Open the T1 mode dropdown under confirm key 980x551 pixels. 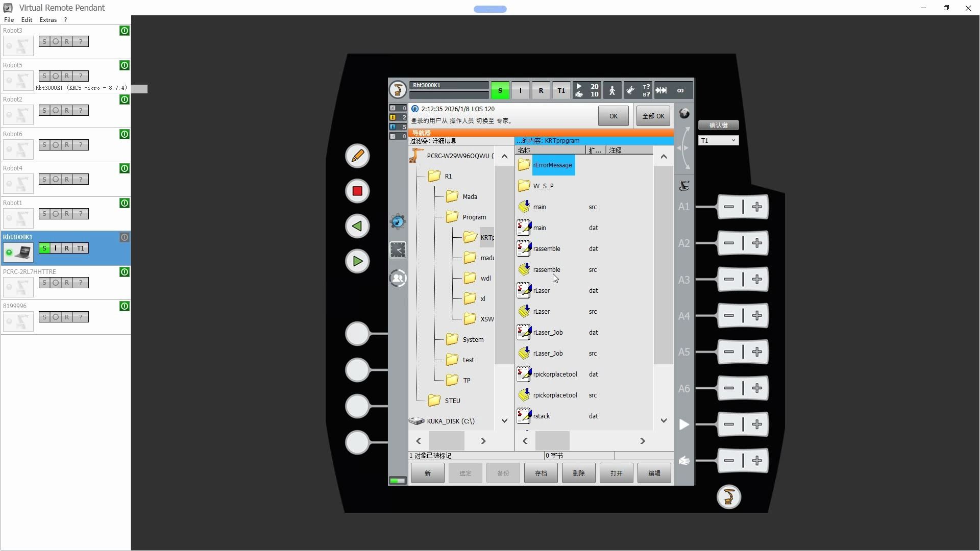tap(719, 140)
